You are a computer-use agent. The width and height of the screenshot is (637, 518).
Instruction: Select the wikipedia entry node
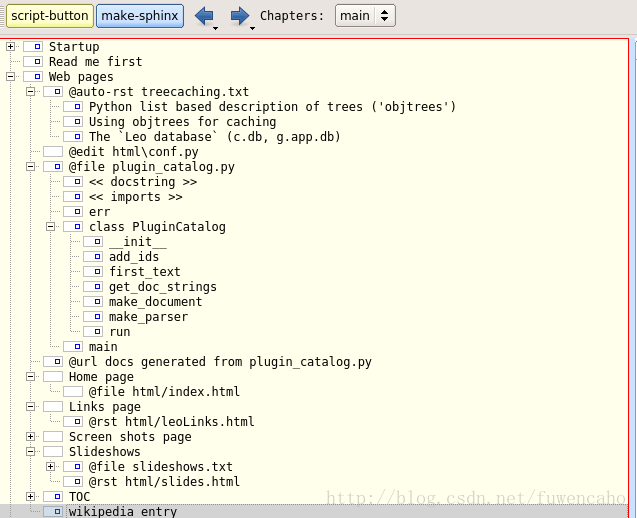123,511
